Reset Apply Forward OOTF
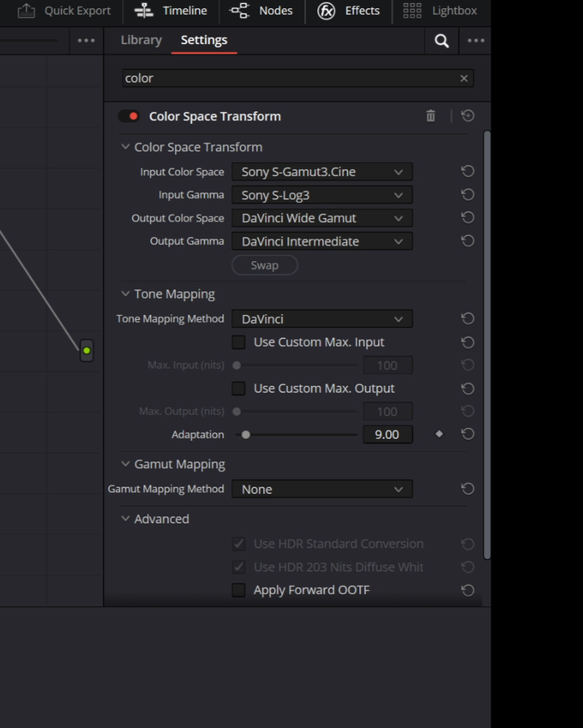This screenshot has width=583, height=728. (468, 590)
